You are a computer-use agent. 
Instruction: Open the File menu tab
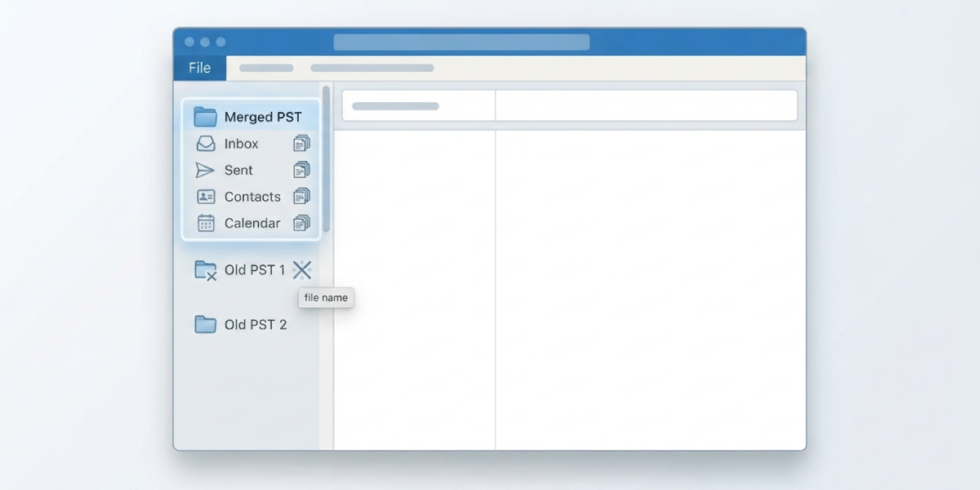tap(199, 68)
